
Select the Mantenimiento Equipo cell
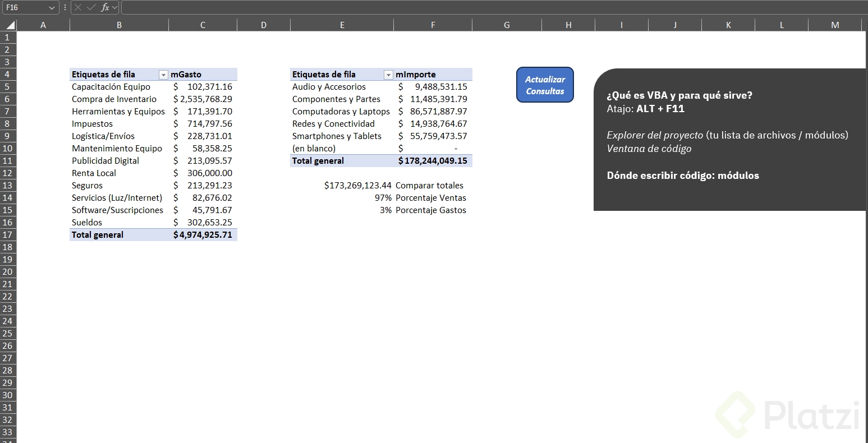coord(119,149)
